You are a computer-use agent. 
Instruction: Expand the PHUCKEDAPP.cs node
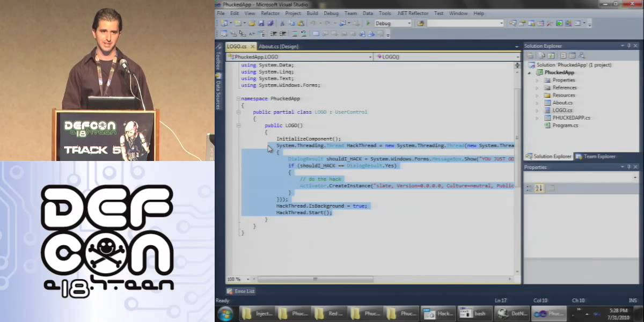click(537, 118)
